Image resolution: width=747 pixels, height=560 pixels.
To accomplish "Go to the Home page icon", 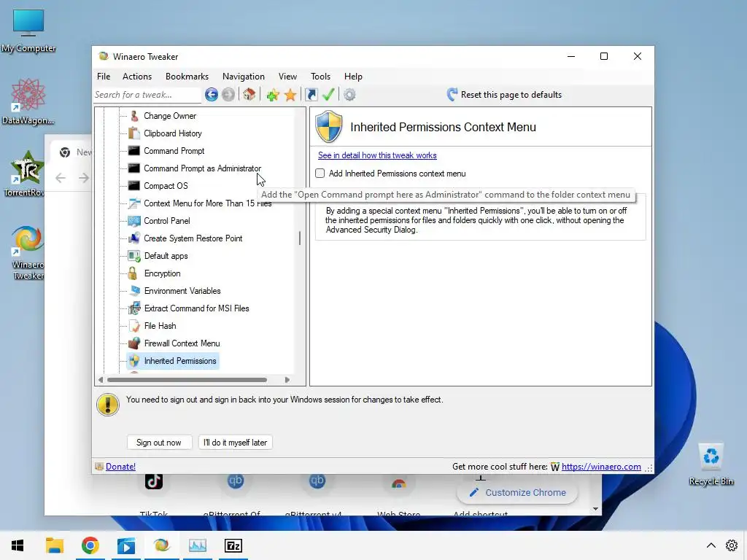I will click(x=249, y=95).
